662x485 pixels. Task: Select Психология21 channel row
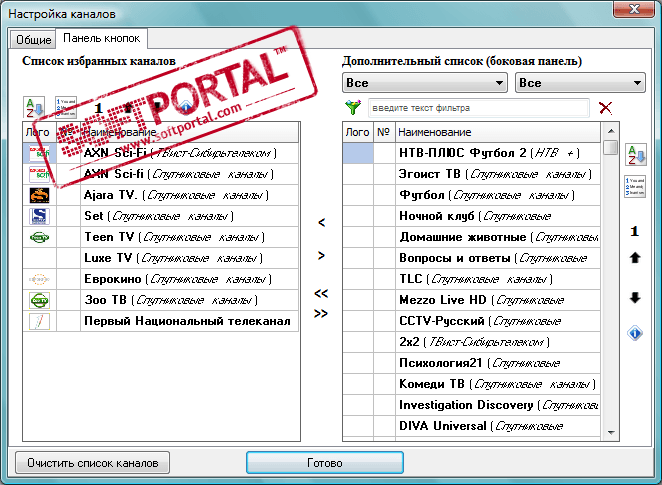pyautogui.click(x=472, y=363)
